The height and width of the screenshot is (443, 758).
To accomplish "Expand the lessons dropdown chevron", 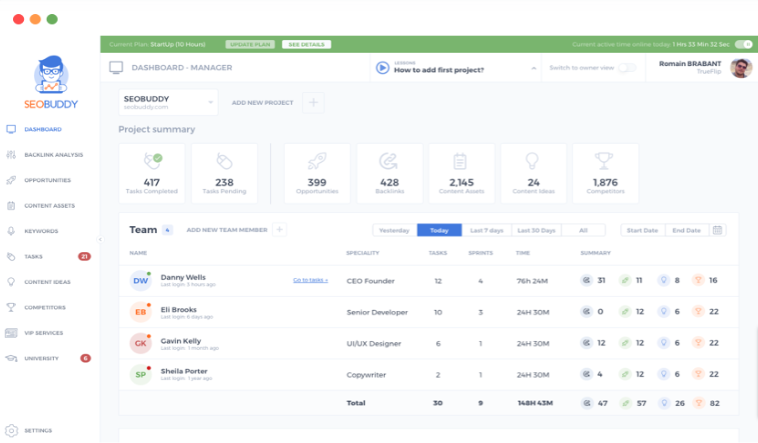I will click(x=529, y=68).
